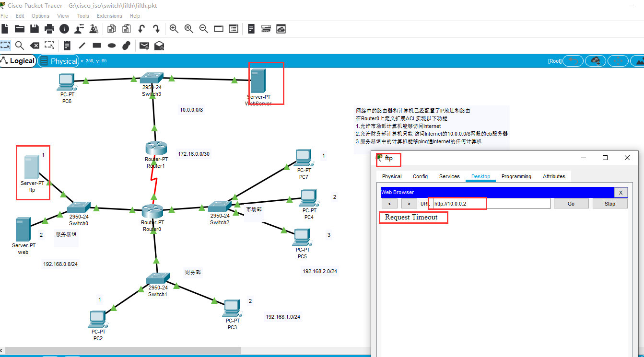Create a new Packet Tracer file
Screen dimensions: 644x357
tap(5, 29)
